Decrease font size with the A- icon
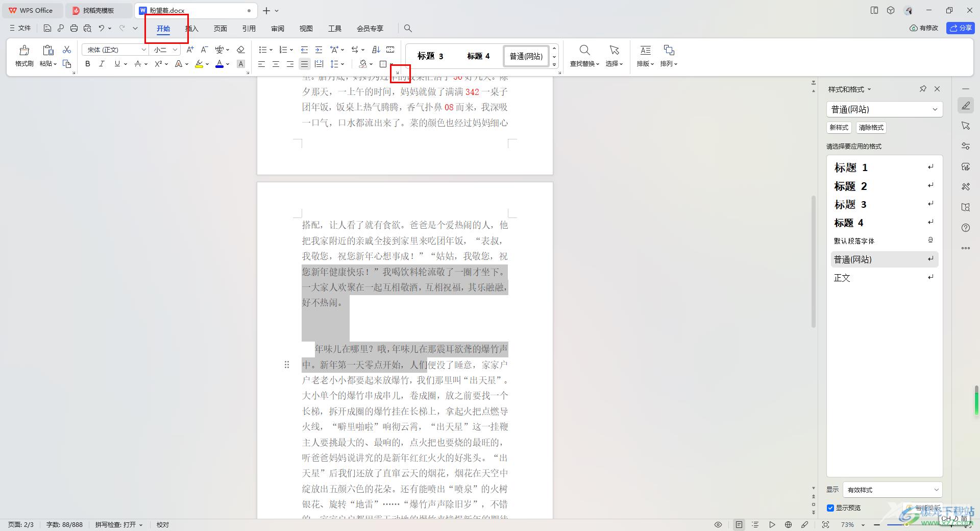 [204, 50]
